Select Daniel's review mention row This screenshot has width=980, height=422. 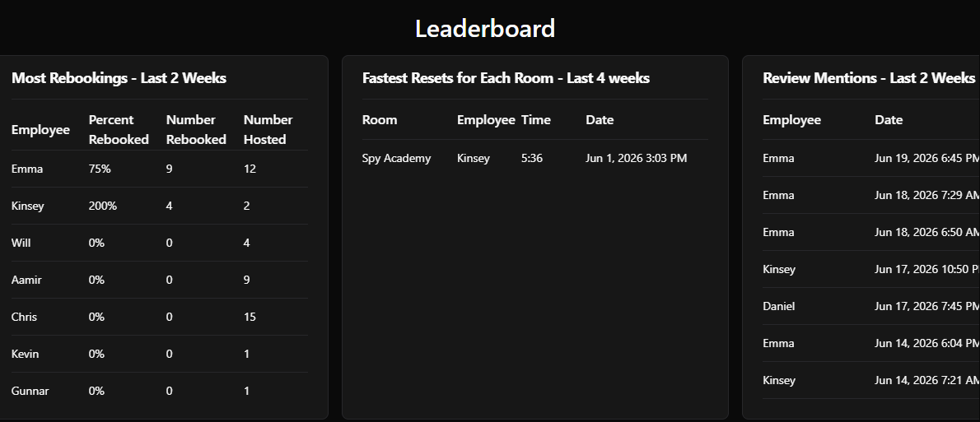[871, 306]
